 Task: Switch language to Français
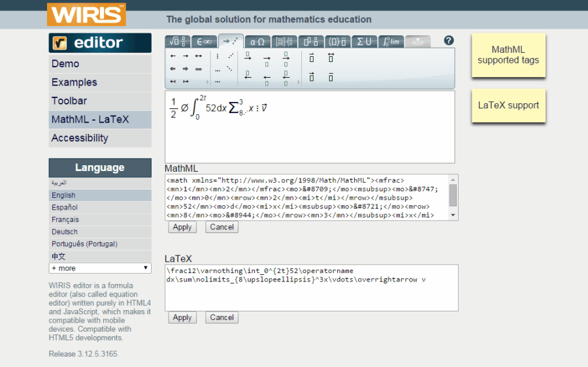coord(100,219)
